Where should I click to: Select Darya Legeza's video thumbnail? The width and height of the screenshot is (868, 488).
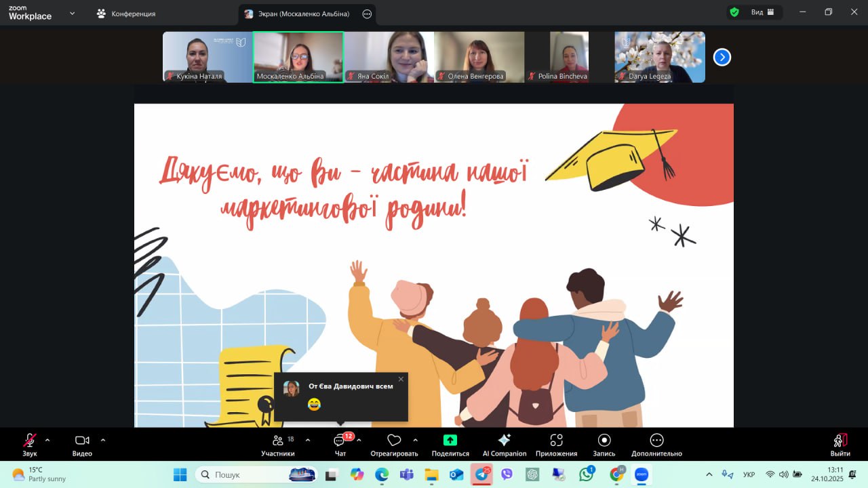(x=660, y=57)
